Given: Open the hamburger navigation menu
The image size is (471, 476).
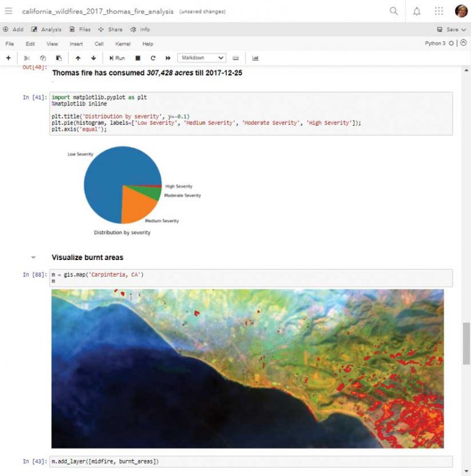Looking at the screenshot, I should [9, 11].
